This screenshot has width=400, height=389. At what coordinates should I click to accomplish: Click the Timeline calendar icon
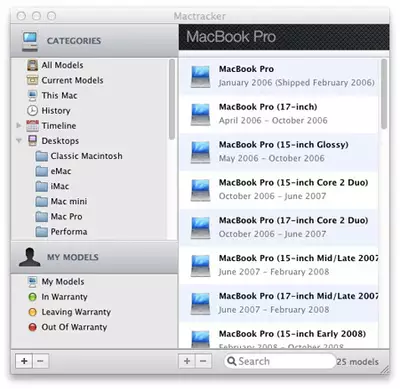point(32,126)
